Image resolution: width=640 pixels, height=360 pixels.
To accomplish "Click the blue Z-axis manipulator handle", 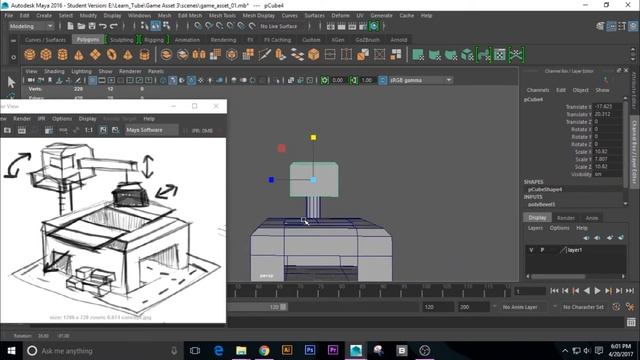I will pos(271,180).
